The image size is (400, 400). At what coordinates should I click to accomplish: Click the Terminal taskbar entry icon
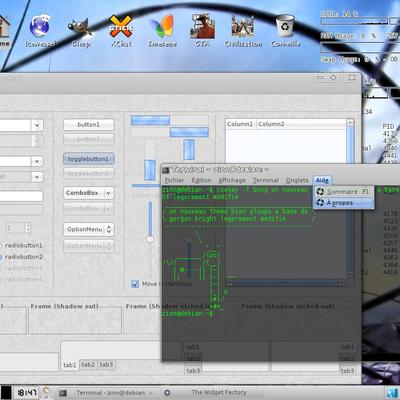click(63, 393)
